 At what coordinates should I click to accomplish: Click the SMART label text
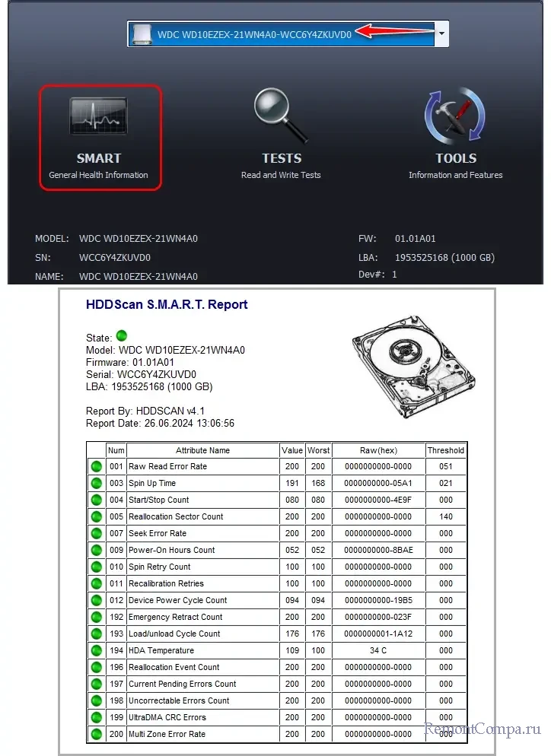(99, 158)
